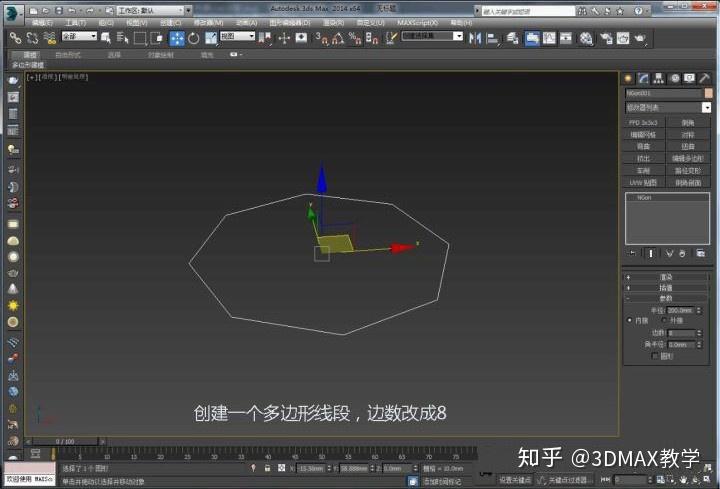Activate the Select Object arrow tool
Screen dimensions: 720x489
pyautogui.click(x=106, y=38)
